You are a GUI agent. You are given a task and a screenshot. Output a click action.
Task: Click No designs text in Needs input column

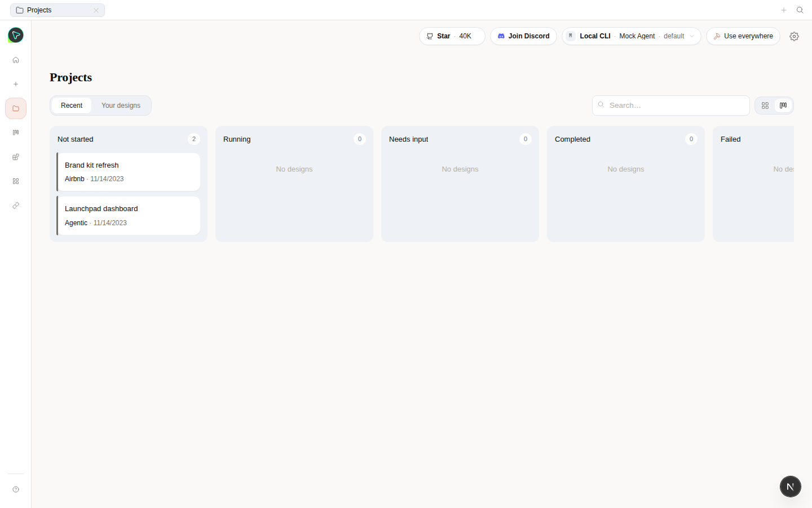pyautogui.click(x=460, y=169)
